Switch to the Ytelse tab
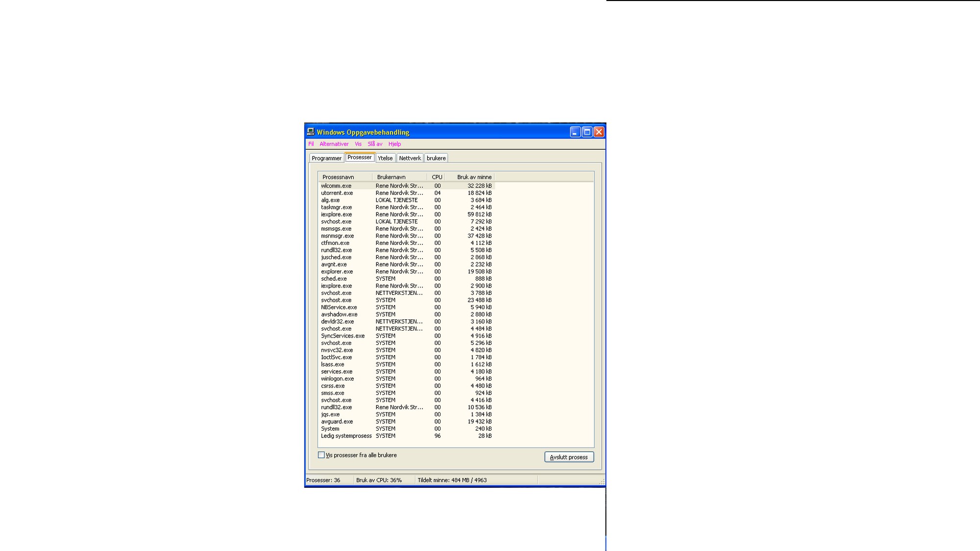980x551 pixels. [385, 158]
